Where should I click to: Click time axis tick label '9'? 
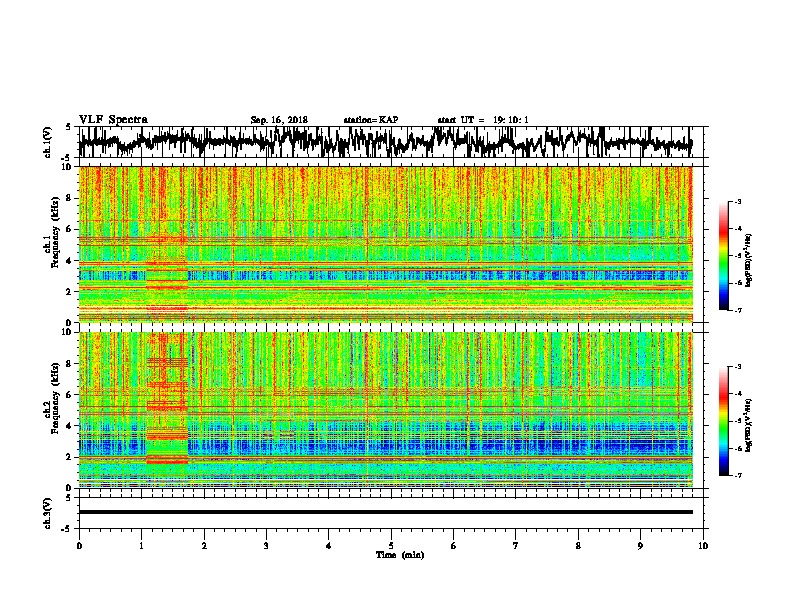640,545
